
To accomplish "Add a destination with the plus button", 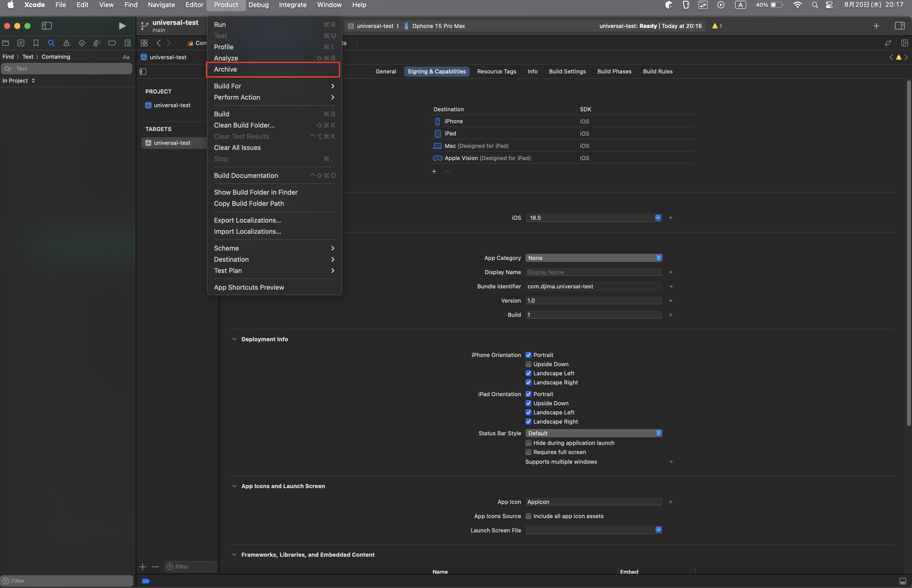I will coord(434,171).
